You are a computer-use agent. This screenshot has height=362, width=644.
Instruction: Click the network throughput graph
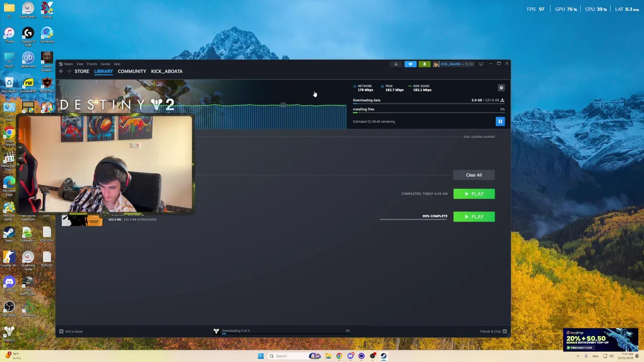(x=271, y=117)
